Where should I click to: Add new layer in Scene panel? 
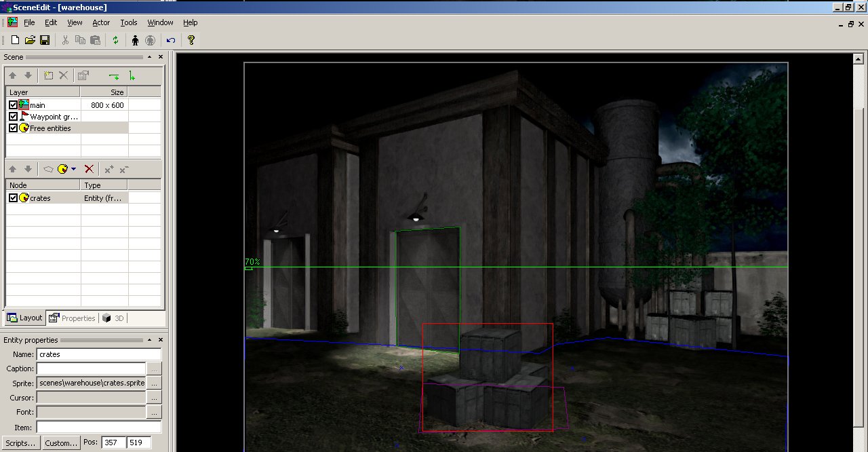coord(48,75)
